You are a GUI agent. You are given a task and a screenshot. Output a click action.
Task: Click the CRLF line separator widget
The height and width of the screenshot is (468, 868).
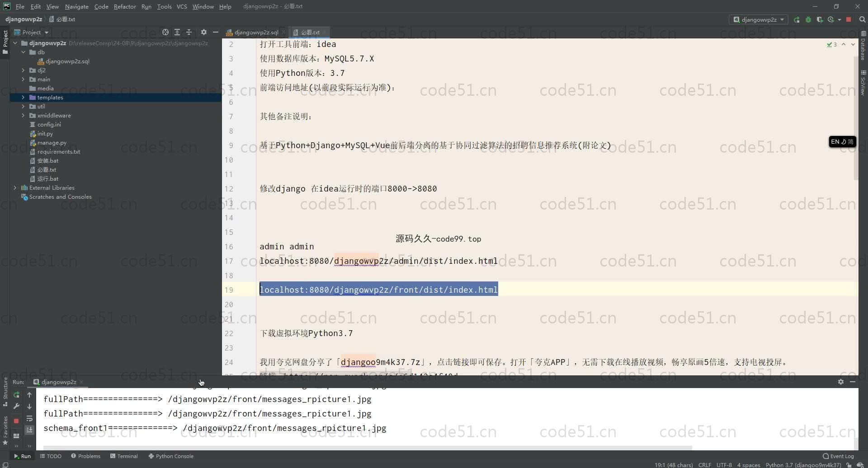(x=704, y=465)
